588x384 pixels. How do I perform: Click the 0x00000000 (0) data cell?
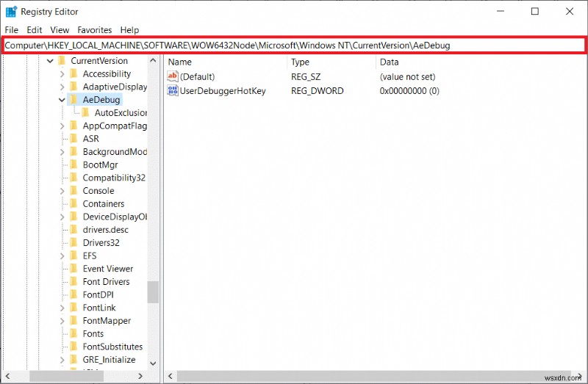[409, 90]
